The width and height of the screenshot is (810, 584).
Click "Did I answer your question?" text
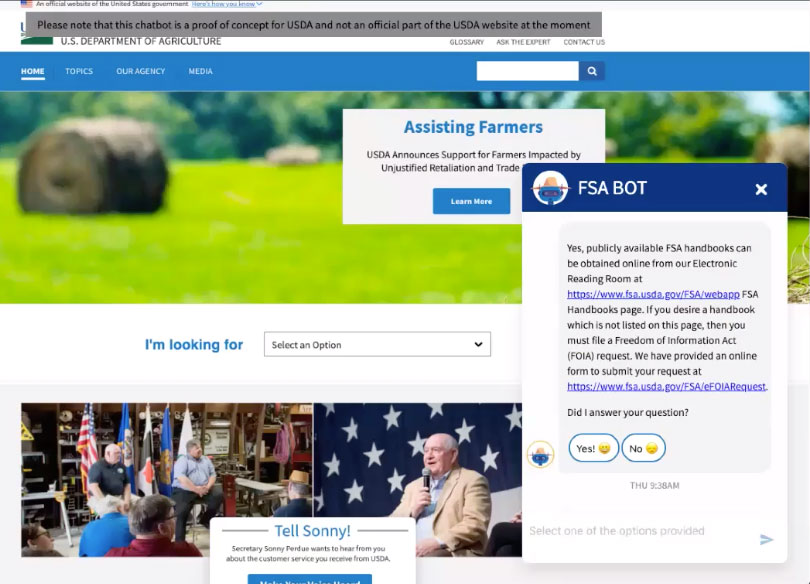tap(628, 412)
